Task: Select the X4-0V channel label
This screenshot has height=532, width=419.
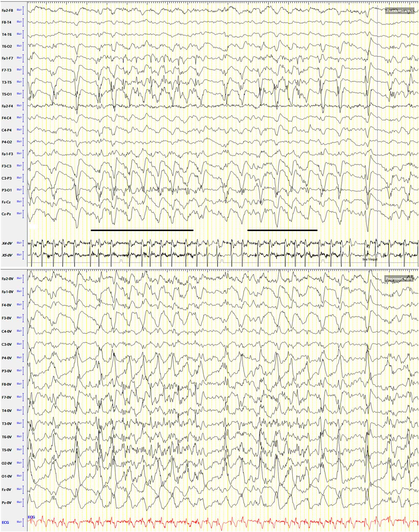Action: click(7, 244)
